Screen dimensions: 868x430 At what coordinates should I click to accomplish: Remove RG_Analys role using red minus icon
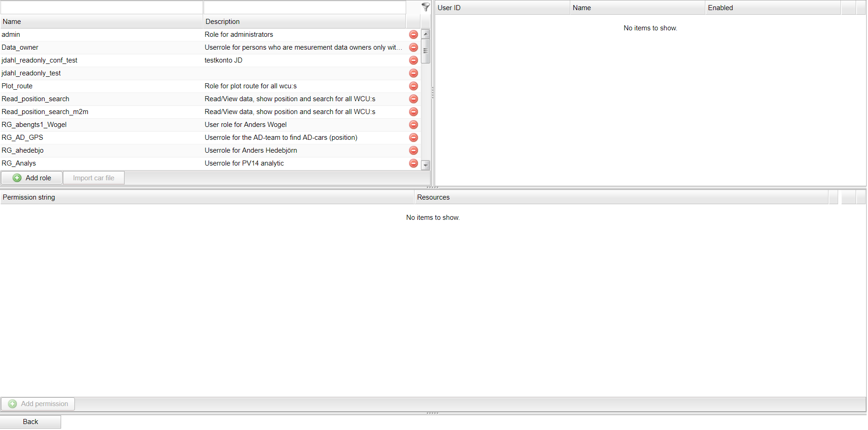(x=413, y=163)
